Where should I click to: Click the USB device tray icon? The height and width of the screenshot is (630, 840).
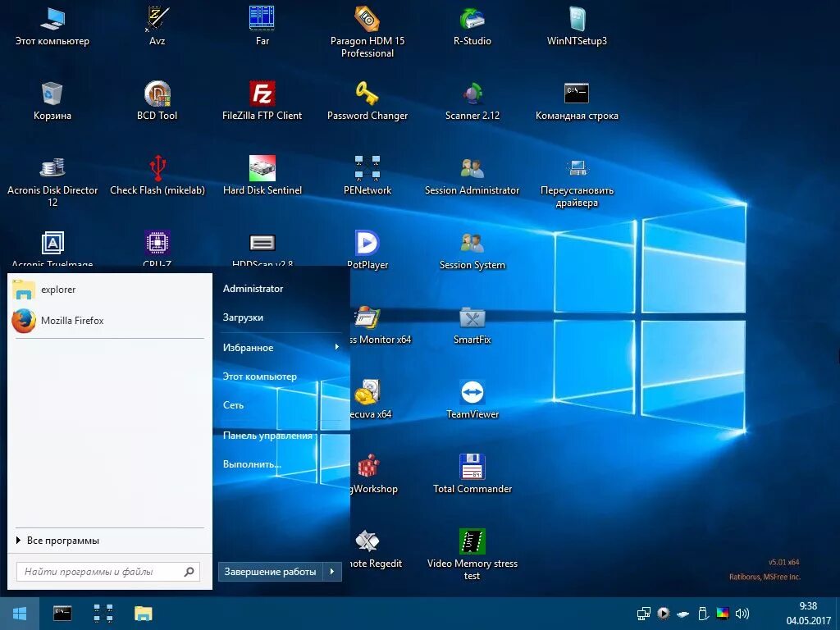click(x=703, y=614)
